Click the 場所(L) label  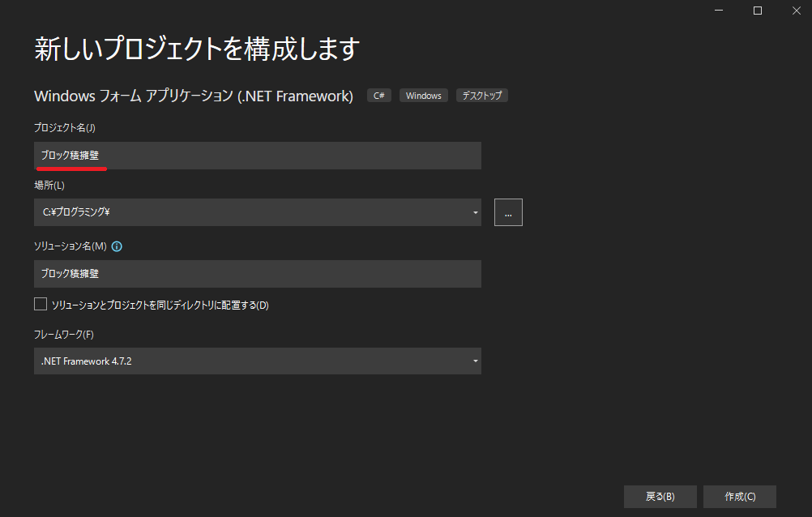pos(49,185)
